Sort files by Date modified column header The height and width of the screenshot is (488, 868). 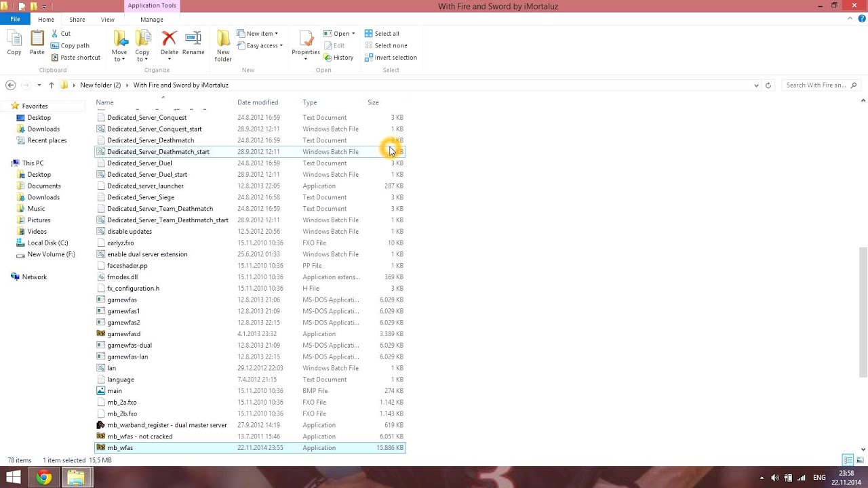[x=258, y=102]
